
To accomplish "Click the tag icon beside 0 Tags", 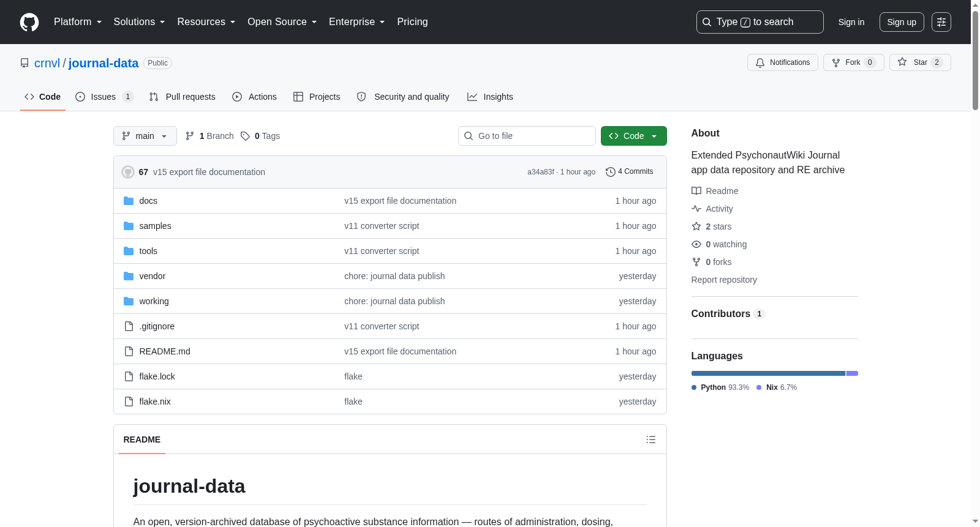I will [x=245, y=136].
